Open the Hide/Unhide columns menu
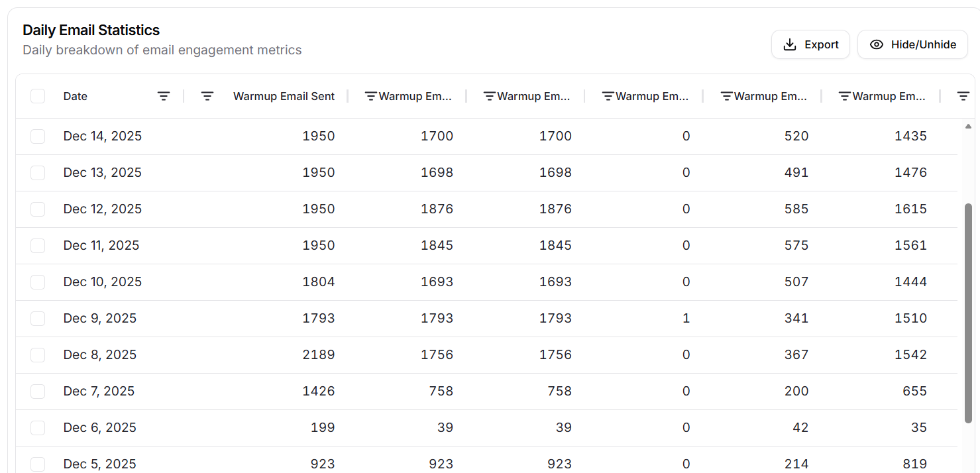Viewport: 980px width, 473px height. click(912, 45)
